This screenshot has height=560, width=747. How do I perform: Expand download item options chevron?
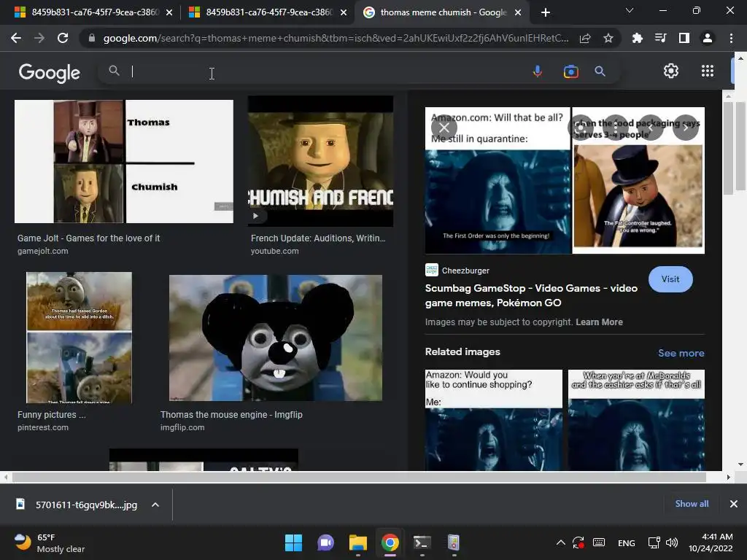coord(155,505)
